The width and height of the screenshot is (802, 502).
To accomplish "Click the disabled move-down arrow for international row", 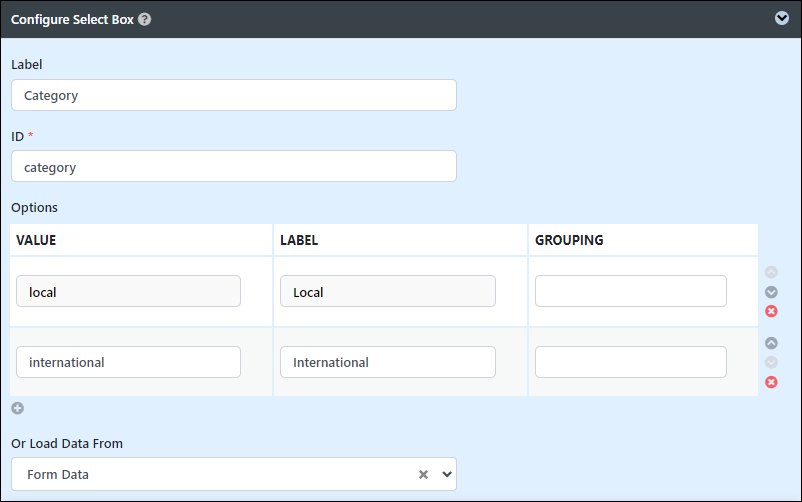I will [771, 362].
